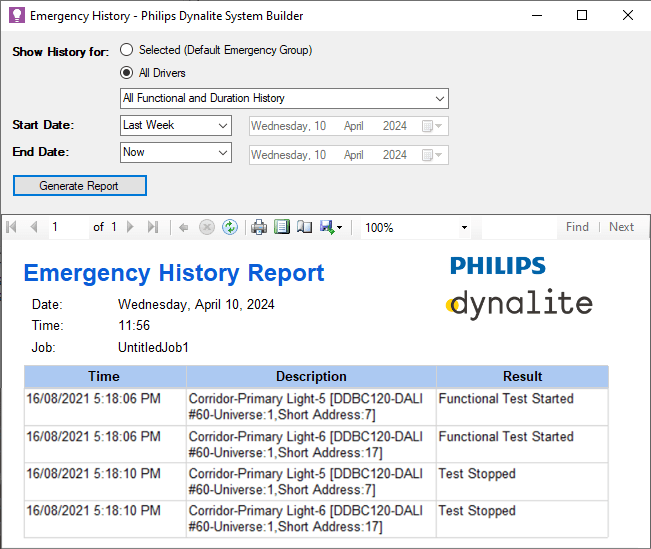Go to next report page arrow
The height and width of the screenshot is (549, 651).
click(130, 227)
